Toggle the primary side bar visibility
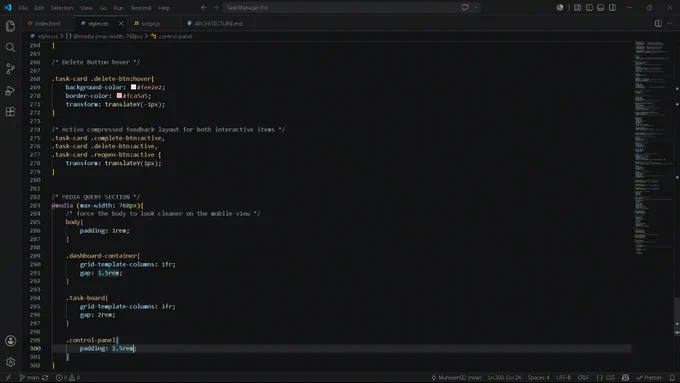The width and height of the screenshot is (680, 383). tap(589, 7)
